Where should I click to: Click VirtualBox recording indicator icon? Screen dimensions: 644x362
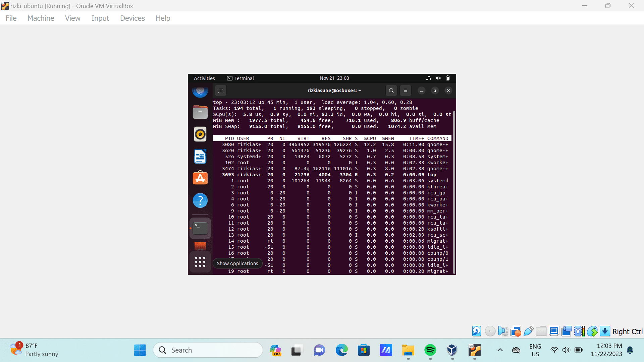567,331
